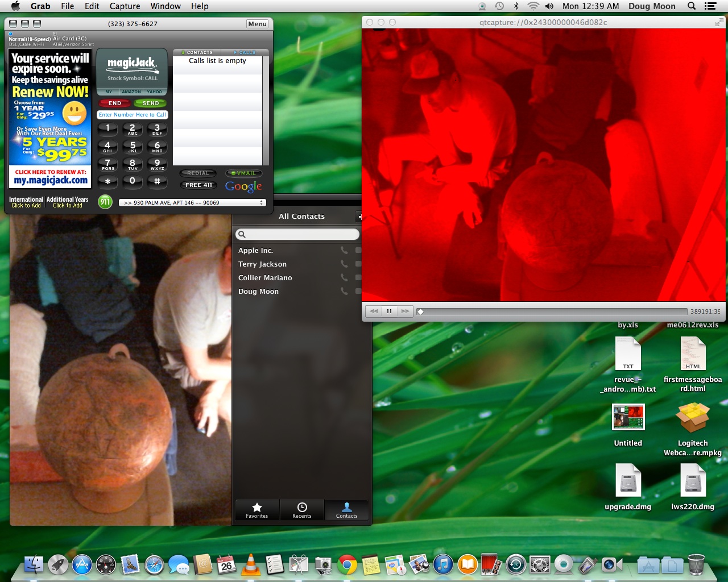Switch to the Favorites tab in FaceTime

pos(257,510)
